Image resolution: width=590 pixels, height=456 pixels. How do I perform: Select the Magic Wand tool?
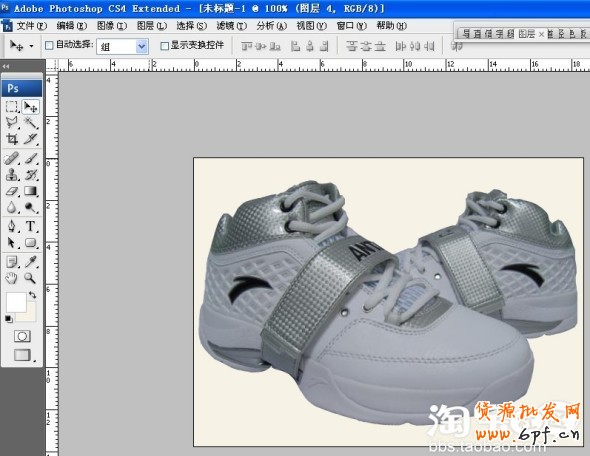coord(31,123)
